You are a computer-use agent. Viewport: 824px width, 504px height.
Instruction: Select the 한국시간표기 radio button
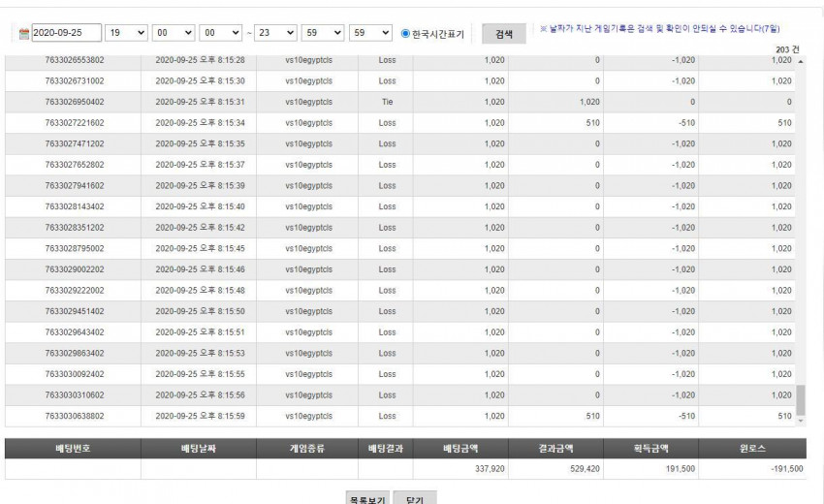pyautogui.click(x=405, y=33)
